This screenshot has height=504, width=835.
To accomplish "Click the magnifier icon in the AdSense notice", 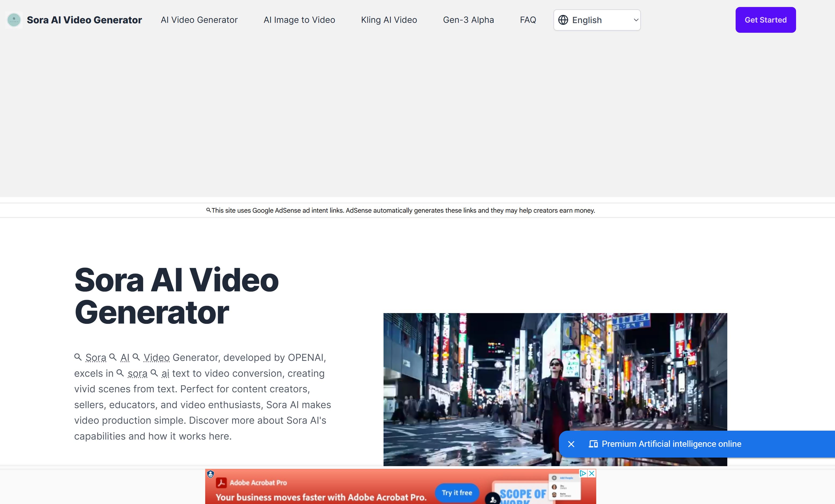I will point(209,210).
